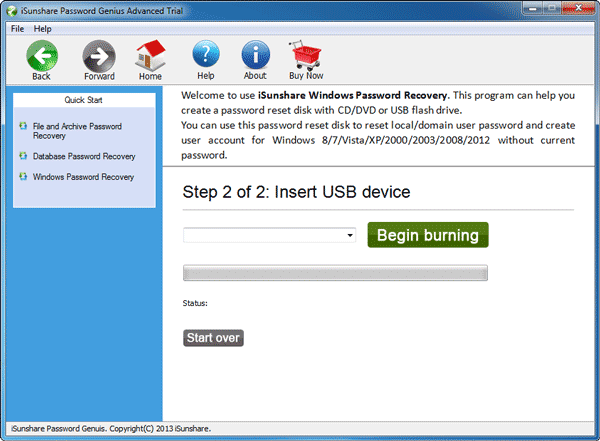Open File and Archive Password Recovery link

(77, 131)
